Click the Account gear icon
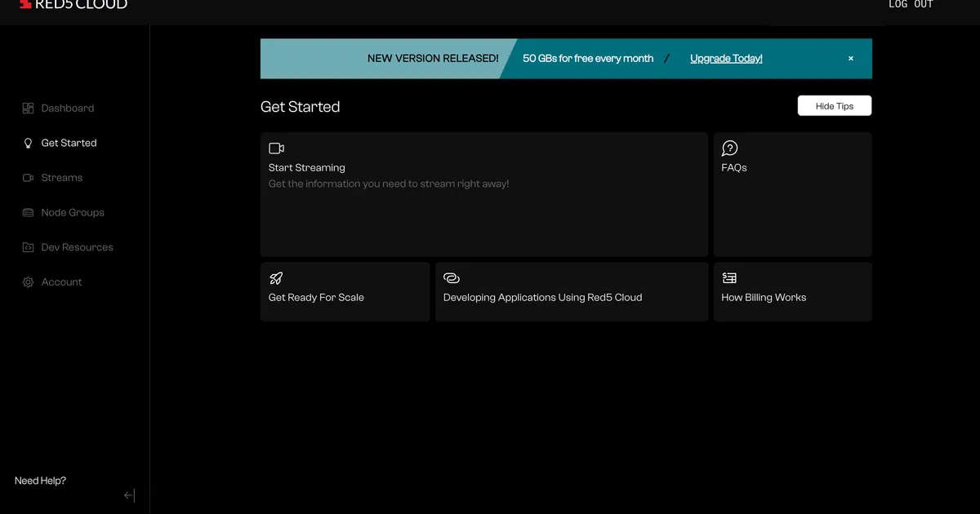The width and height of the screenshot is (980, 514). pyautogui.click(x=28, y=282)
